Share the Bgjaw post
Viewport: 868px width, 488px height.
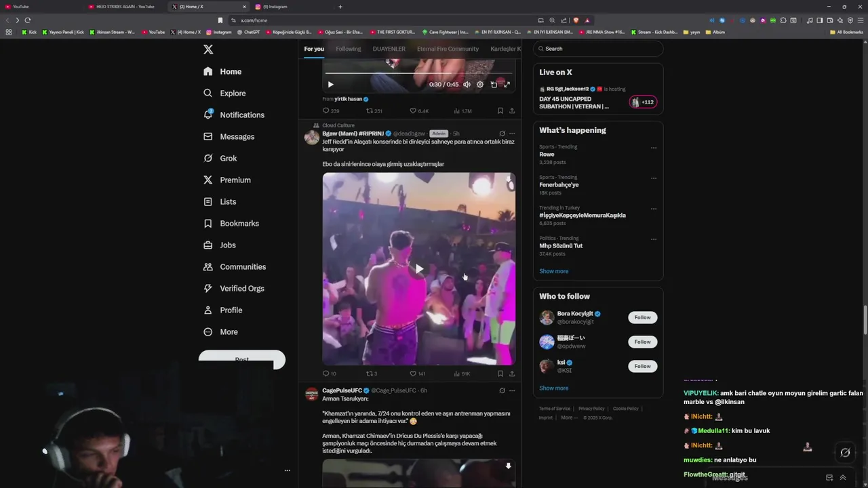(512, 373)
